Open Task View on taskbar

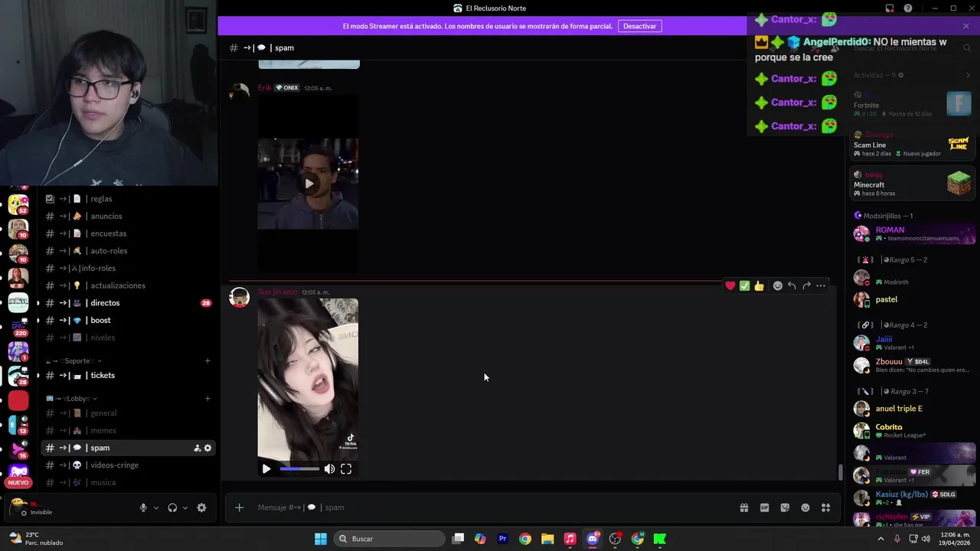[458, 539]
